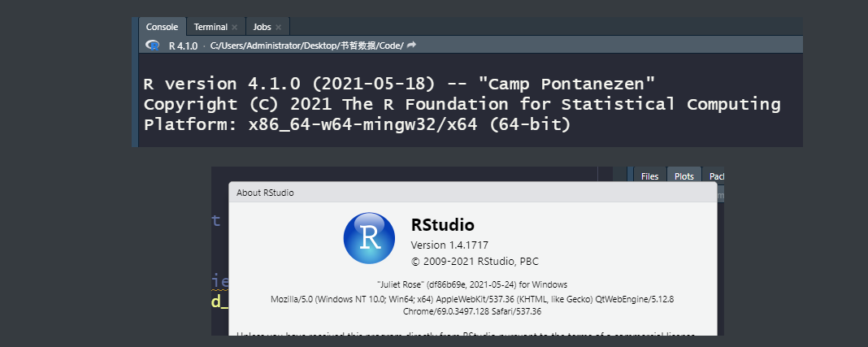Click the Version 1.4.1717 text
Image resolution: width=868 pixels, height=347 pixels.
449,245
